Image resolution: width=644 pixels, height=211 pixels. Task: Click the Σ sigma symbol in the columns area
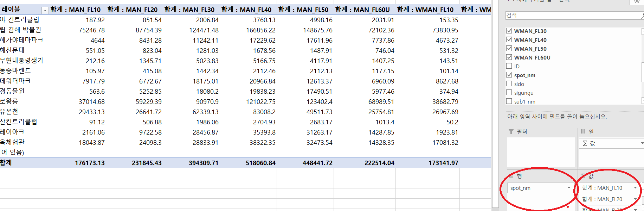[585, 143]
